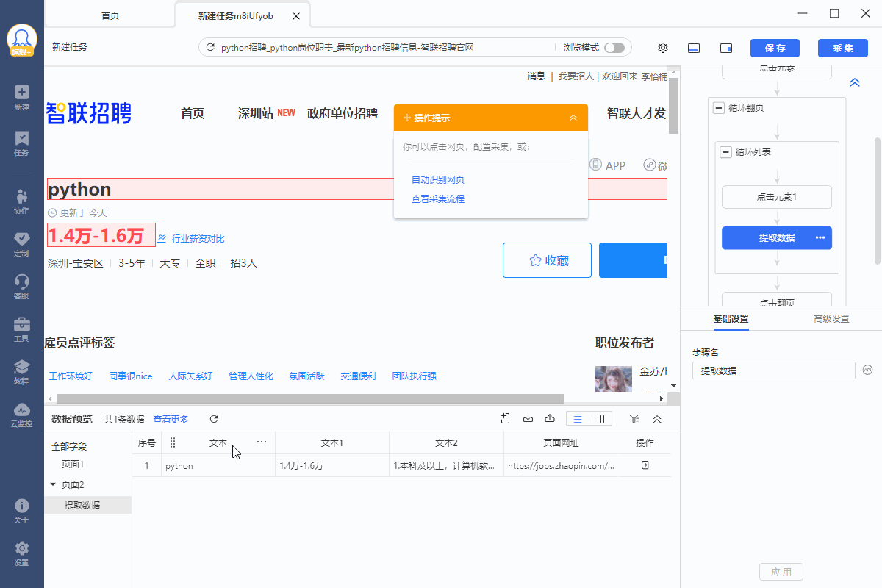Click the 保存 save button

pos(775,48)
